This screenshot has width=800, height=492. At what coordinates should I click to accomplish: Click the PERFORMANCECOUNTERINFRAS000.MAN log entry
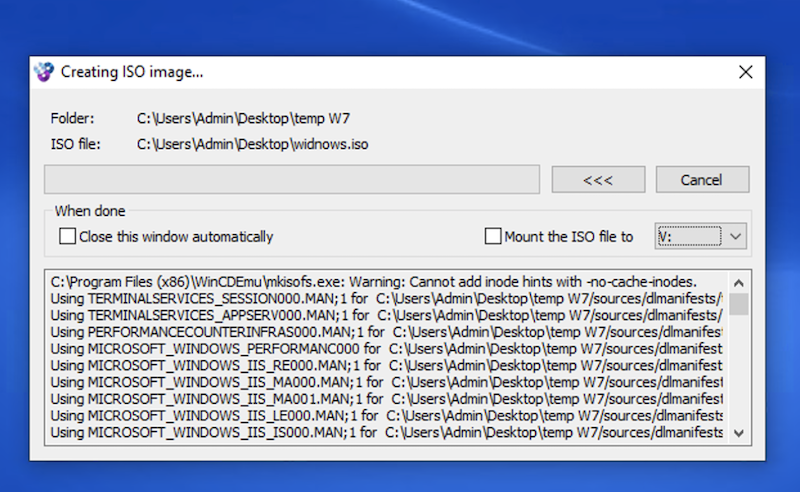(385, 331)
